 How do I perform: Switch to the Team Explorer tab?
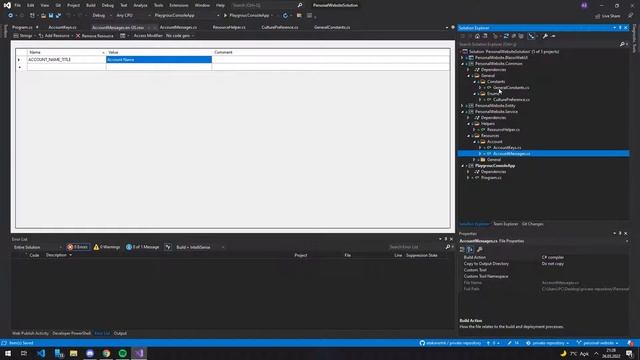coord(505,224)
